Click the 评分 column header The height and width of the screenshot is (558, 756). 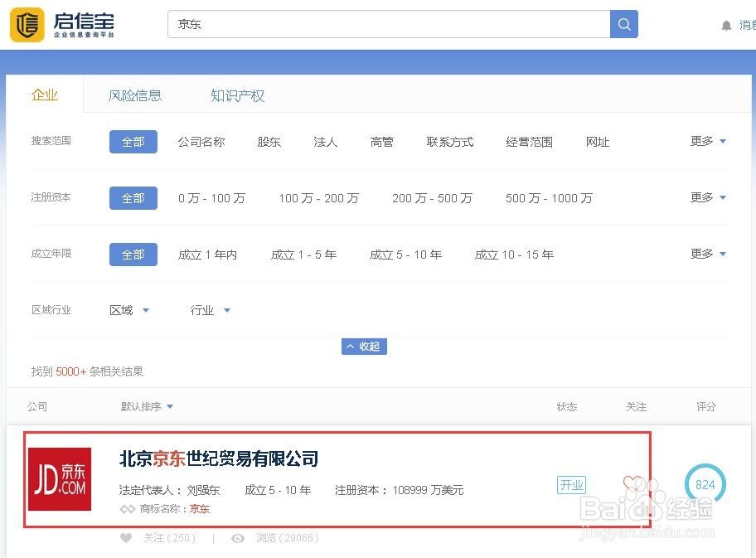(706, 406)
